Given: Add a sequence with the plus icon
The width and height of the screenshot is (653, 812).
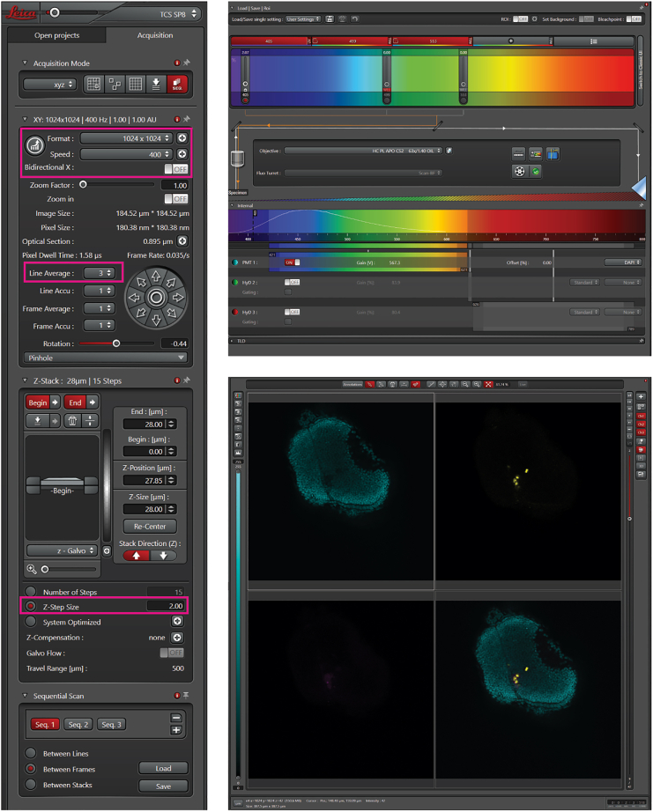Looking at the screenshot, I should click(176, 730).
